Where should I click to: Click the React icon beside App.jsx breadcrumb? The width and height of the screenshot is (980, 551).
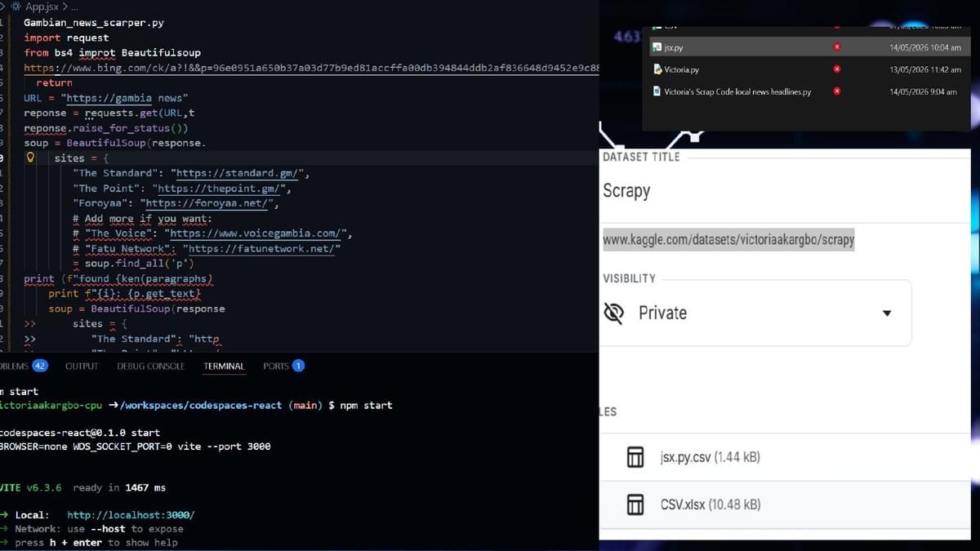(x=16, y=7)
